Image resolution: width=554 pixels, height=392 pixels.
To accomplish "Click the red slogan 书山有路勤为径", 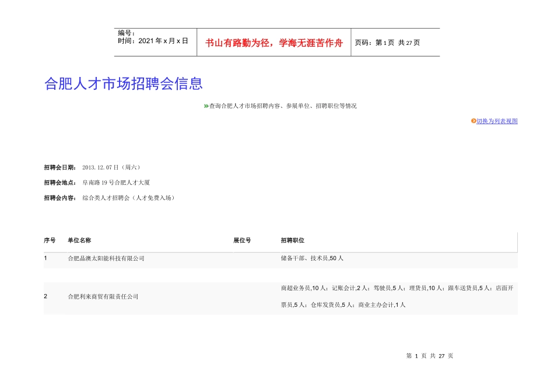I will [239, 43].
